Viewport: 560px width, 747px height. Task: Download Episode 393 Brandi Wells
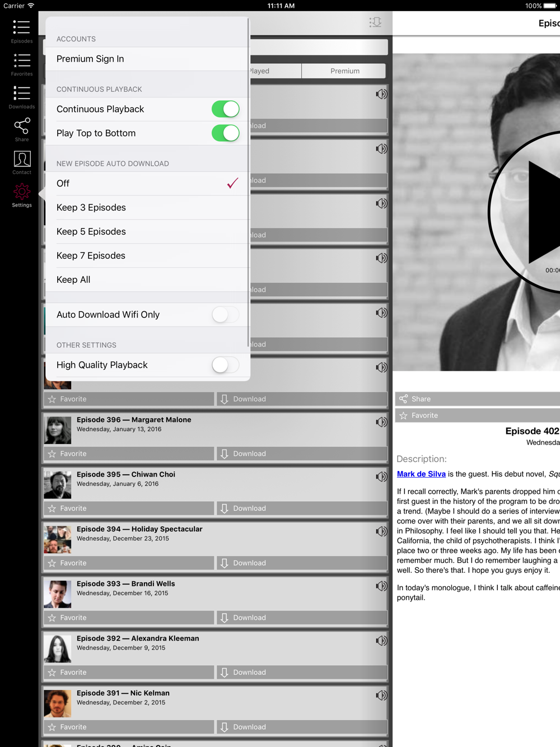tap(302, 618)
